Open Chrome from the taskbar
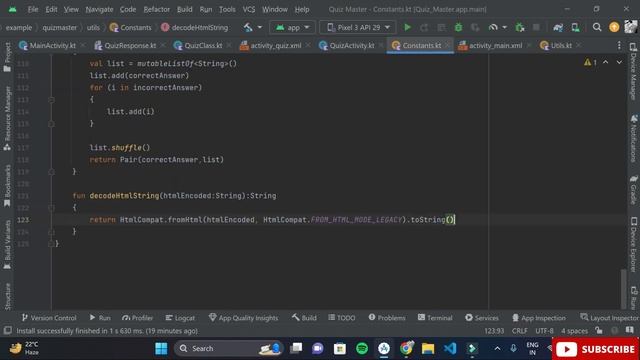 click(406, 348)
